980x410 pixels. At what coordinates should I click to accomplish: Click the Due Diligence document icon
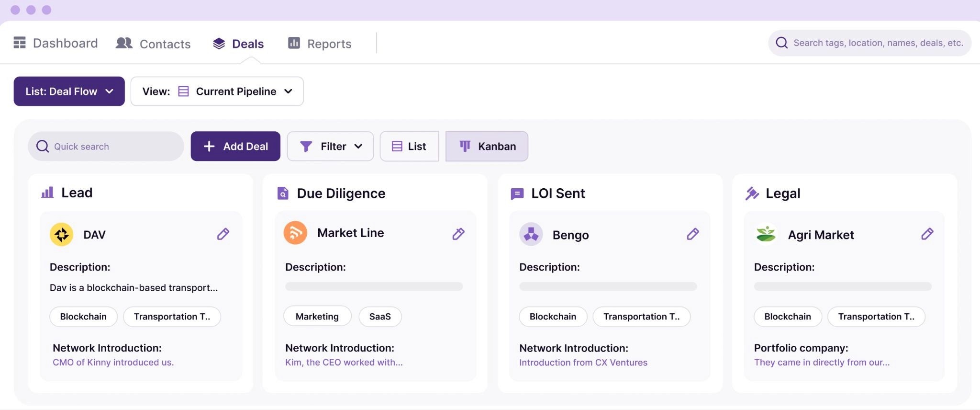pyautogui.click(x=283, y=193)
